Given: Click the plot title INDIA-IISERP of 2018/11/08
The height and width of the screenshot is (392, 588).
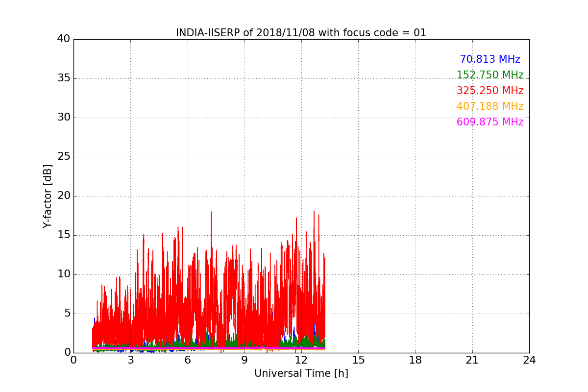Looking at the screenshot, I should click(301, 33).
